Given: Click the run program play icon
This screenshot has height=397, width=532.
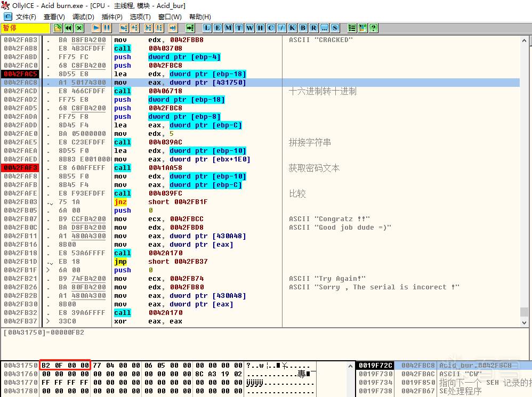Looking at the screenshot, I should click(96, 28).
